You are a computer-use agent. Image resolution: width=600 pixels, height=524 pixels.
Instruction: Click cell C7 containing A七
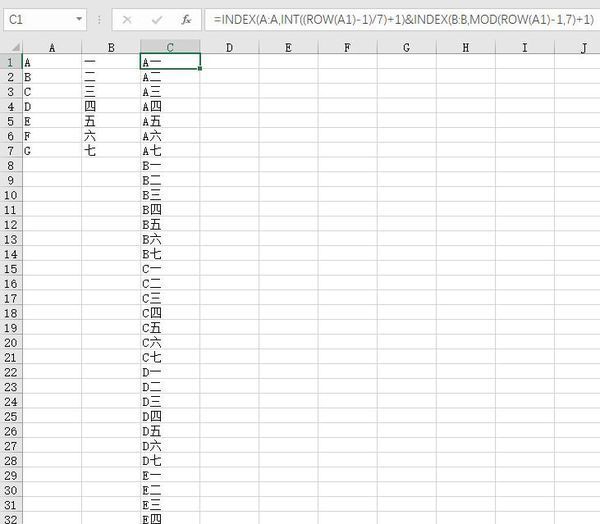tap(170, 151)
